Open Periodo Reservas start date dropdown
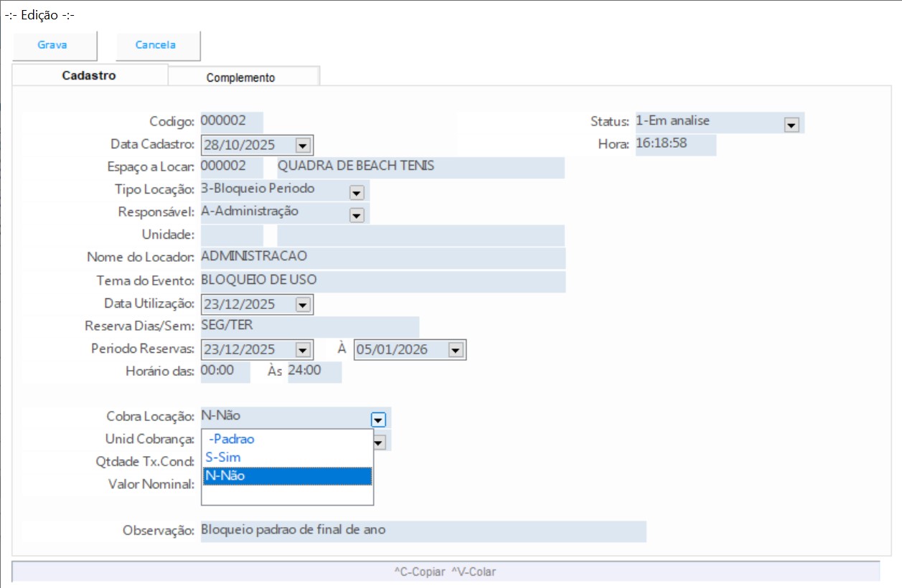 tap(303, 351)
